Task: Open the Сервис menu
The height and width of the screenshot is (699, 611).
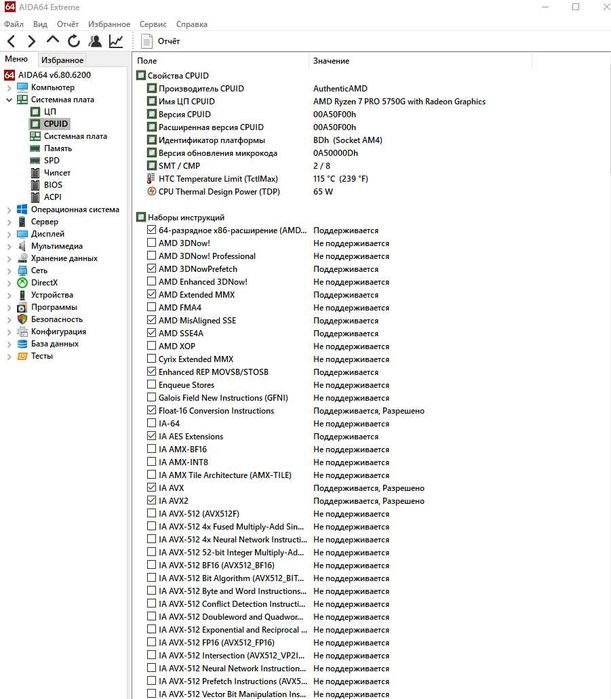Action: pyautogui.click(x=153, y=24)
